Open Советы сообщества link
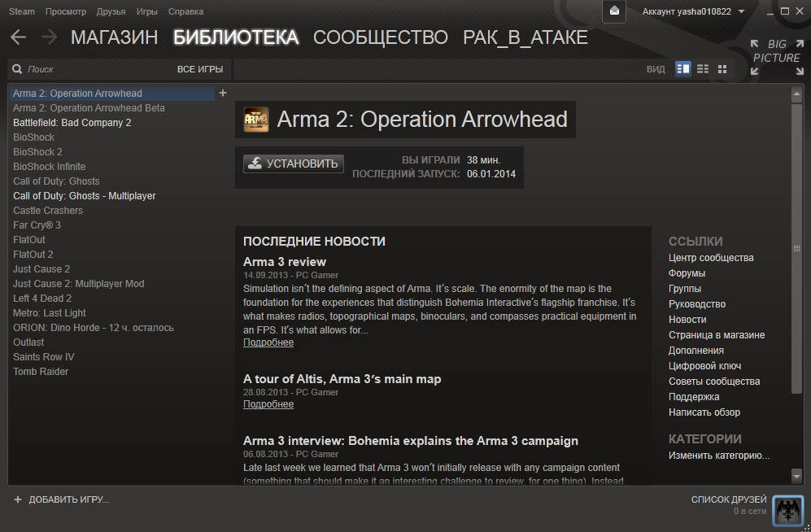 tap(714, 382)
